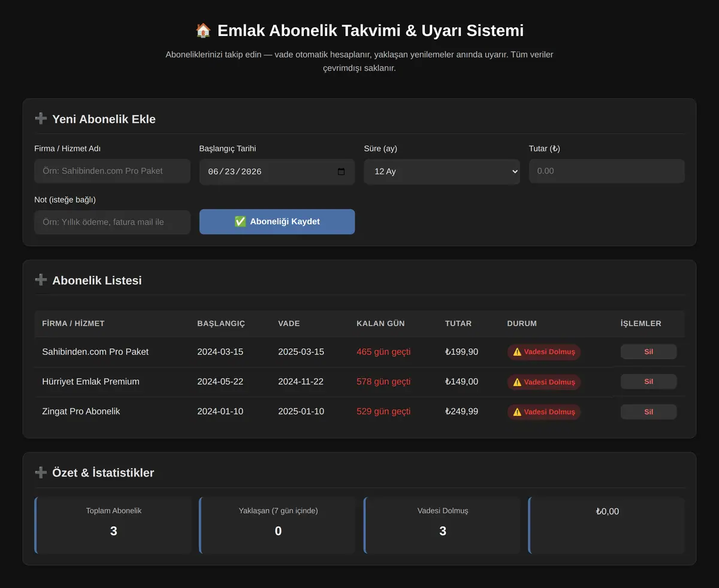
Task: Save with the Aboneliği Kaydet button
Action: click(x=277, y=222)
